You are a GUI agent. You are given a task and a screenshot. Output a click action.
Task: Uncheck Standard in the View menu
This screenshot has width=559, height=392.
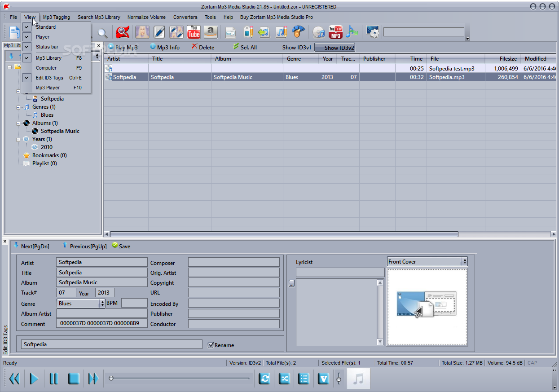[56, 27]
